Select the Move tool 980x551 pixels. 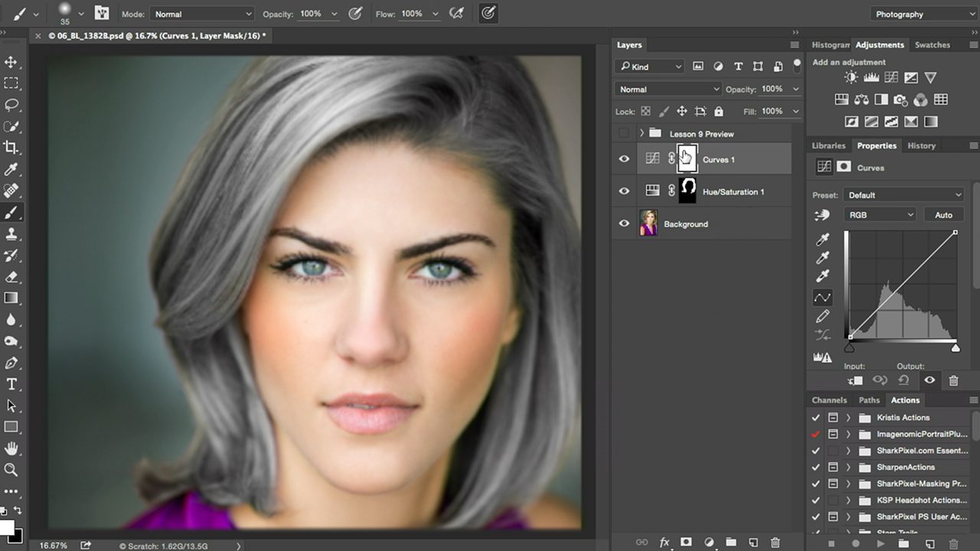tap(11, 62)
